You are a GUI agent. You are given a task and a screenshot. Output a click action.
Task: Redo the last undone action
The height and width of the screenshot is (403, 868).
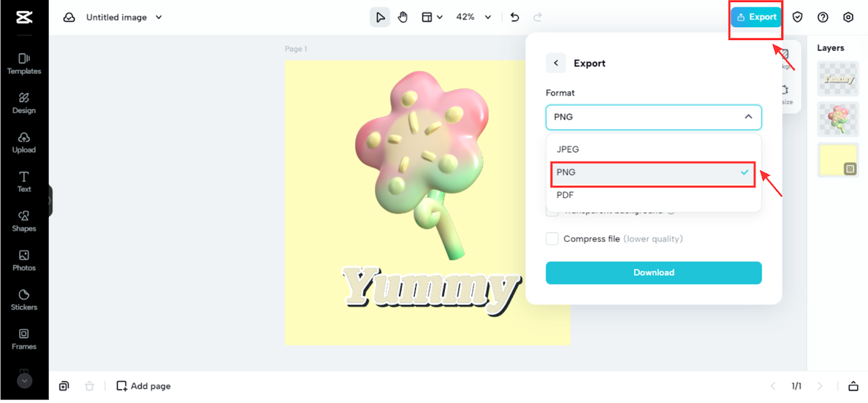(538, 18)
